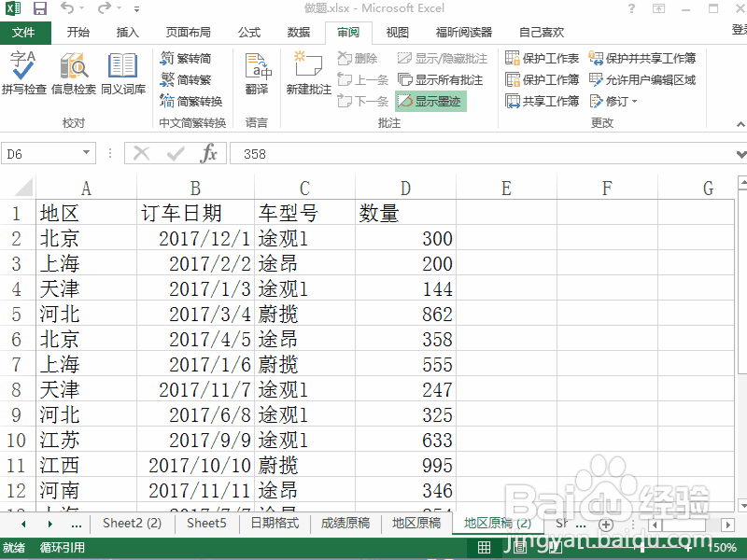
Task: Switch to the 插入 tab
Action: (x=128, y=33)
